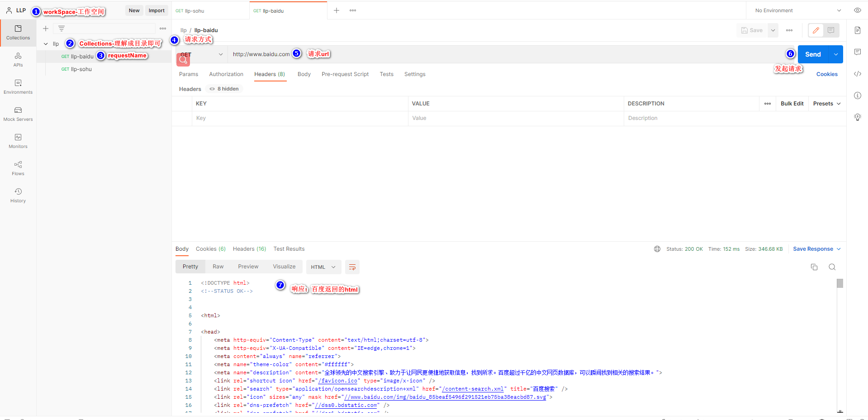The width and height of the screenshot is (868, 420).
Task: Open the Save Response dropdown
Action: click(x=817, y=249)
